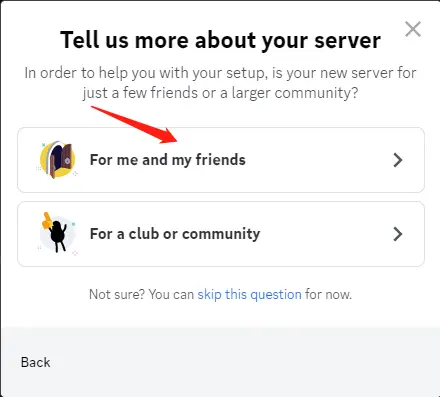This screenshot has height=397, width=440.
Task: Click the red arrow annotation
Action: [x=134, y=125]
